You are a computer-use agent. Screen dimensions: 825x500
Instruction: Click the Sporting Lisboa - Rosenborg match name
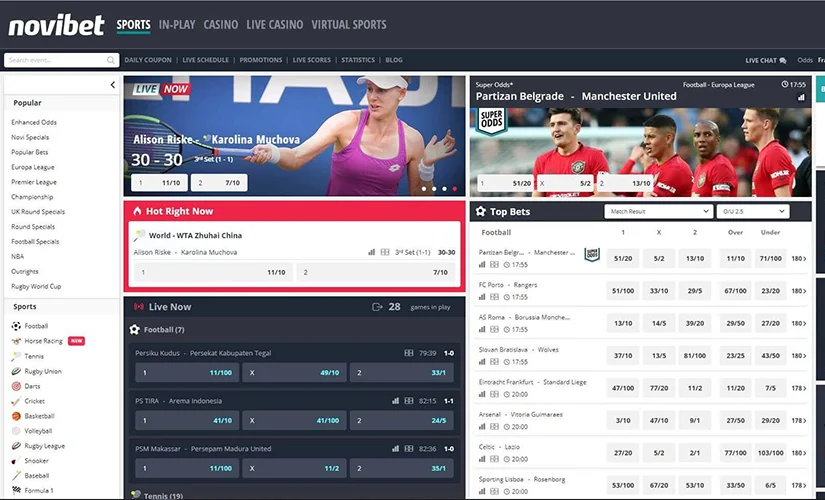point(521,479)
